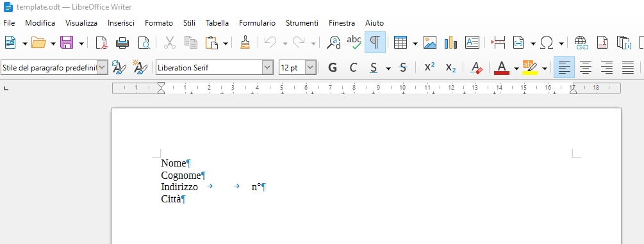Click the Update selected style icon
Image resolution: width=644 pixels, height=244 pixels.
click(119, 67)
